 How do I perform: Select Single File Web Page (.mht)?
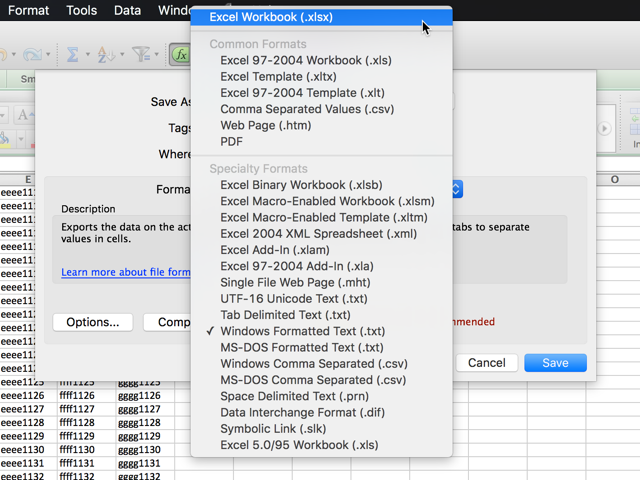(x=322, y=282)
